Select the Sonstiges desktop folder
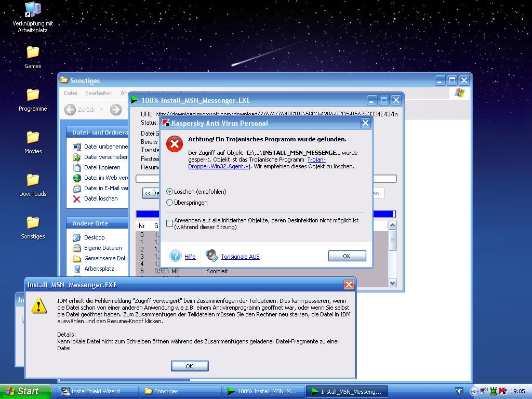Screen dimensions: 532x399 pyautogui.click(x=33, y=228)
